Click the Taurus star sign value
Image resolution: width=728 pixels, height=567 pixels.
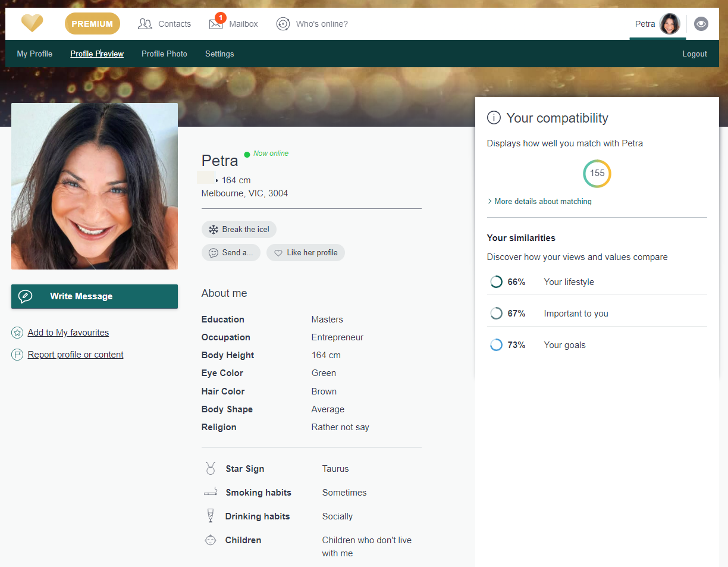(335, 469)
